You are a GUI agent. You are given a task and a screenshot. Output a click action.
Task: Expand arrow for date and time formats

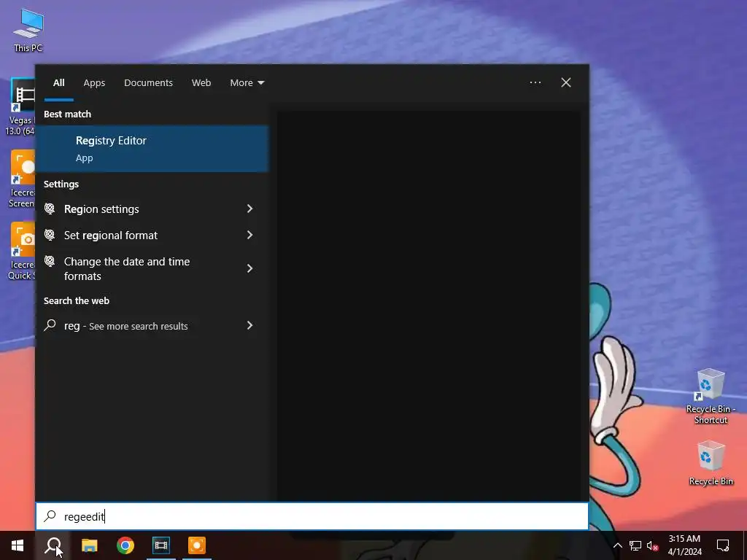[249, 268]
